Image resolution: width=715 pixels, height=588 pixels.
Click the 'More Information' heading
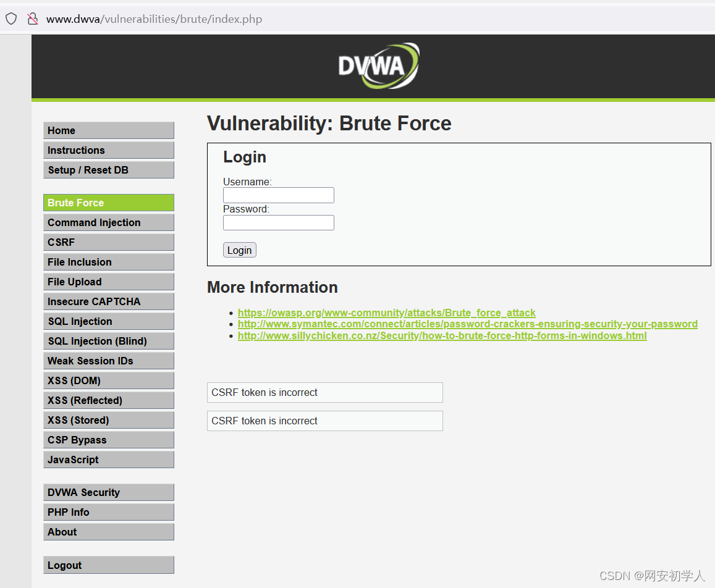(x=273, y=288)
